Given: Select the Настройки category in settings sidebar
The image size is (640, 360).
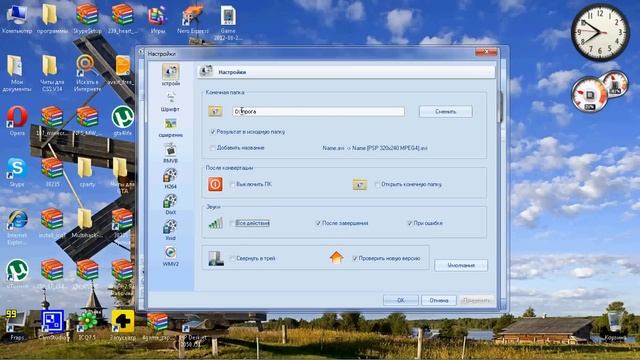Looking at the screenshot, I should tap(171, 75).
